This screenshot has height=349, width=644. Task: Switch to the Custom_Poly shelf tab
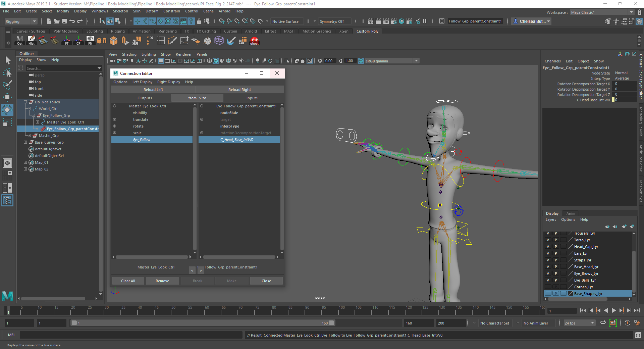coord(367,31)
